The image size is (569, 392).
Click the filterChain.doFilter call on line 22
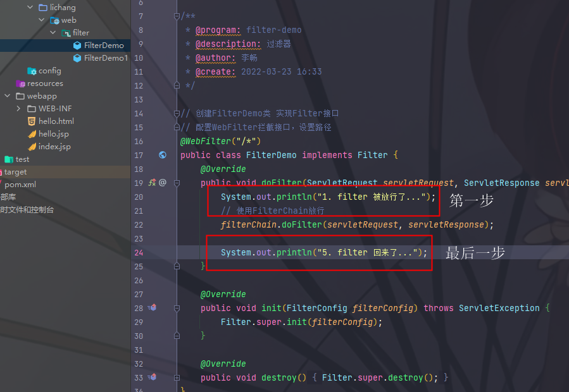[357, 225]
